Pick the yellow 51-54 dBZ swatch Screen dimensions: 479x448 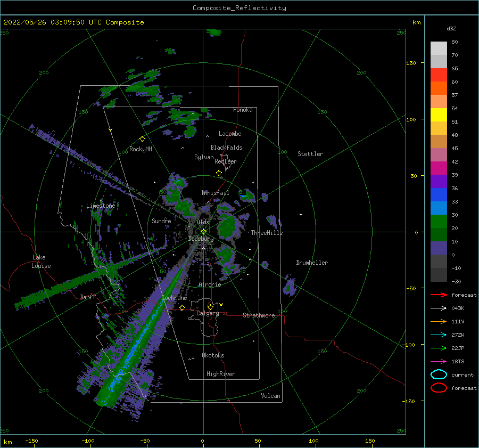pos(439,115)
